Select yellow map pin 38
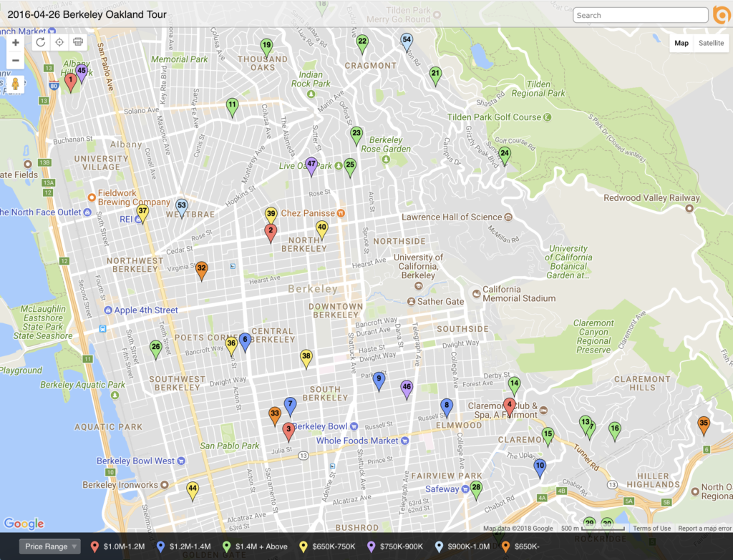 click(306, 359)
